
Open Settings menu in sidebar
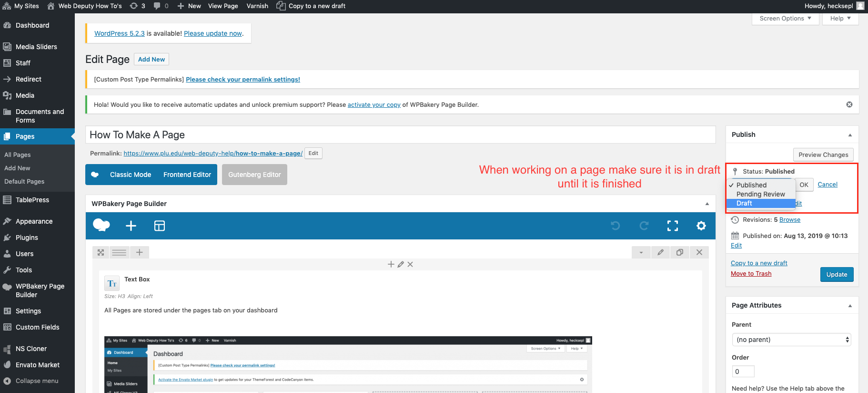click(x=28, y=311)
